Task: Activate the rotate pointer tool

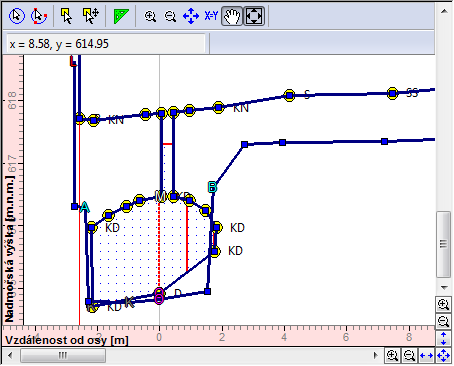Action: (x=39, y=16)
